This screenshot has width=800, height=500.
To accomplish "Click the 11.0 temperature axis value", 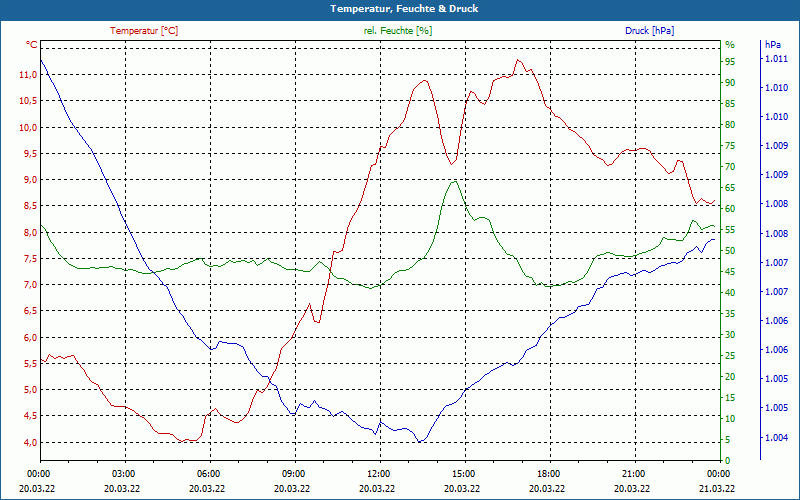I will click(27, 75).
